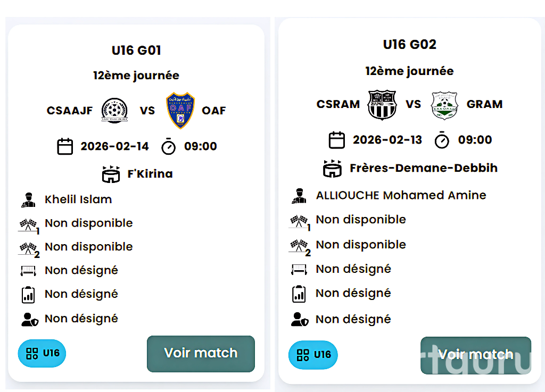545x392 pixels.
Task: Click the date 2026-02-13
Action: 387,140
